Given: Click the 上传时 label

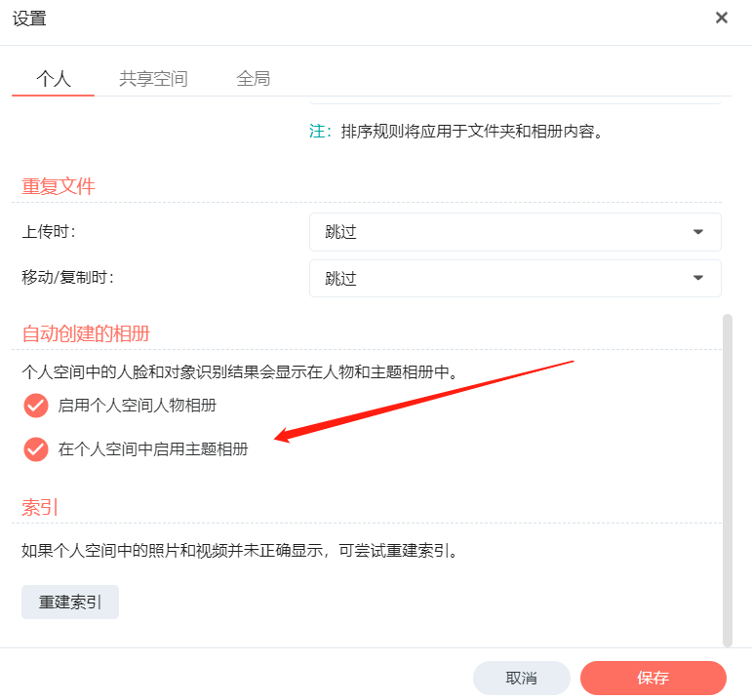Looking at the screenshot, I should point(49,232).
